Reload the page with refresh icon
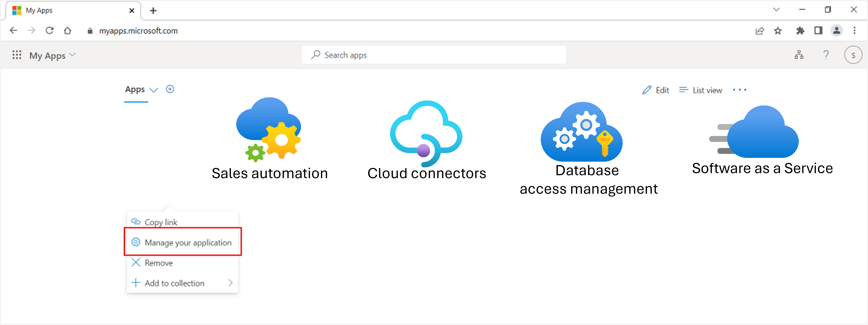868x325 pixels. (50, 31)
